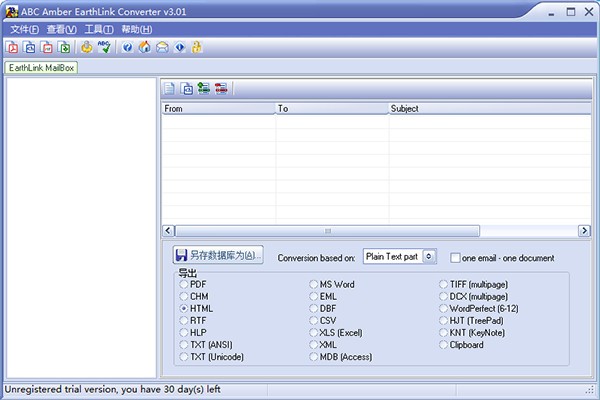The image size is (600, 400).
Task: Open the Plain Text part dropdown
Action: [430, 257]
